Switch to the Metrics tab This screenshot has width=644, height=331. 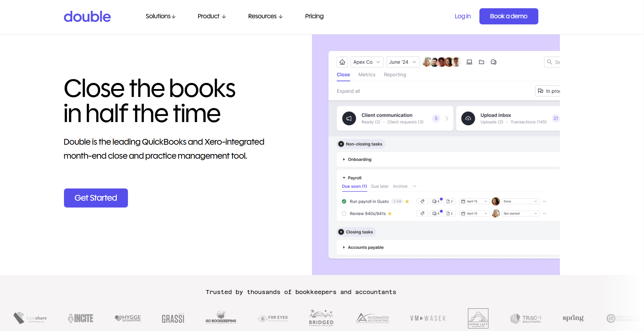(367, 75)
